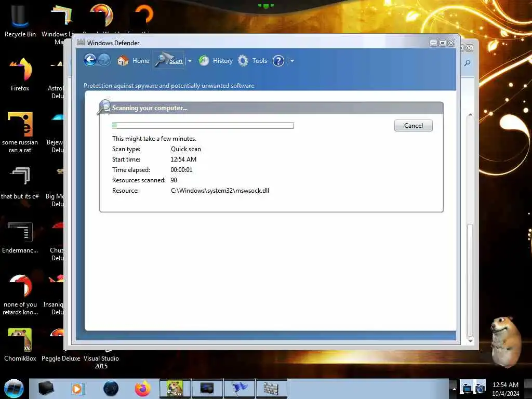532x399 pixels.
Task: Open the Home page in Defender
Action: [133, 61]
